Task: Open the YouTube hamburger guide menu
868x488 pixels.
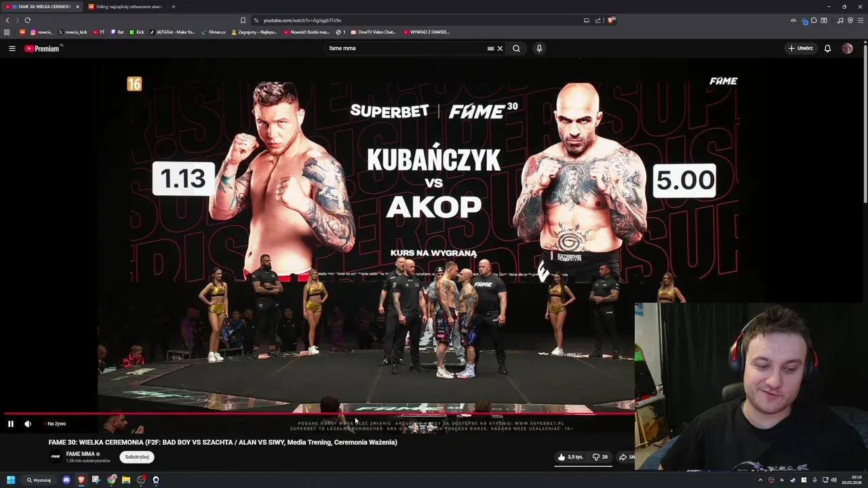Action: click(x=12, y=48)
